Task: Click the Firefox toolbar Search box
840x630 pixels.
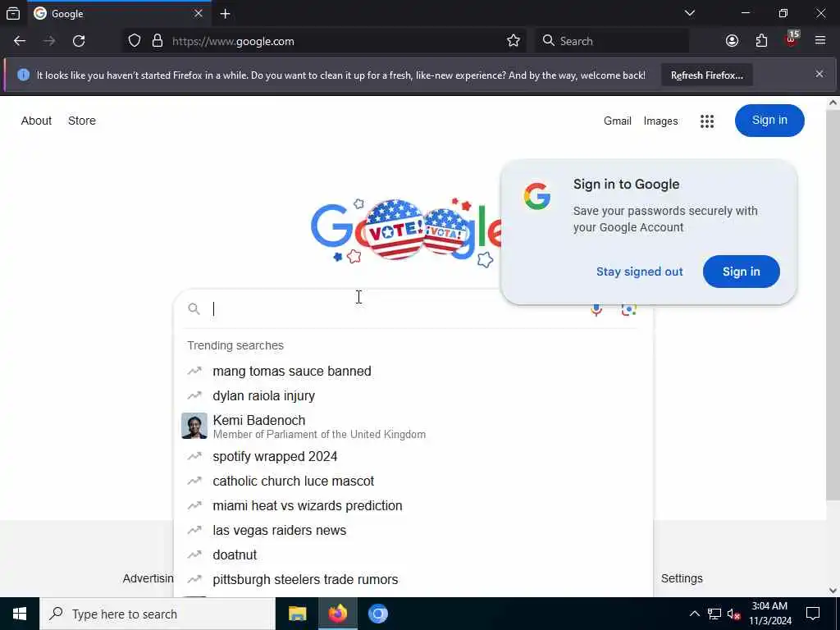Action: pyautogui.click(x=612, y=41)
